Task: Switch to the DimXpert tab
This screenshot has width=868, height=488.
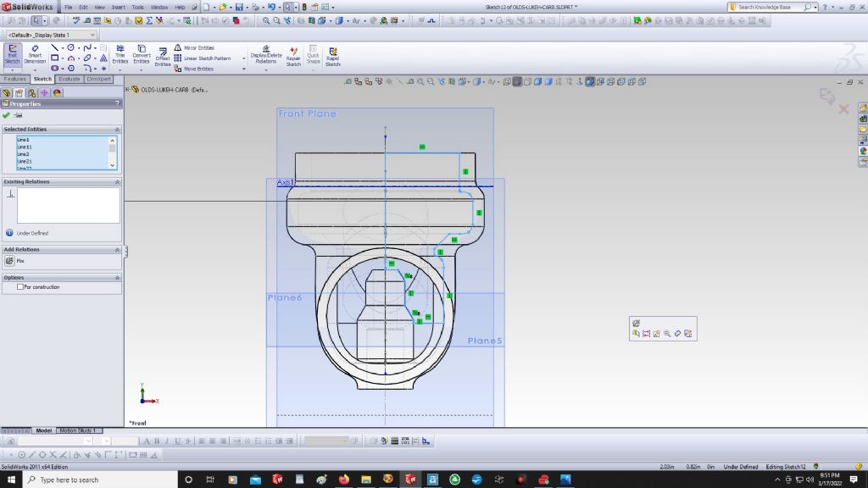Action: pos(98,79)
